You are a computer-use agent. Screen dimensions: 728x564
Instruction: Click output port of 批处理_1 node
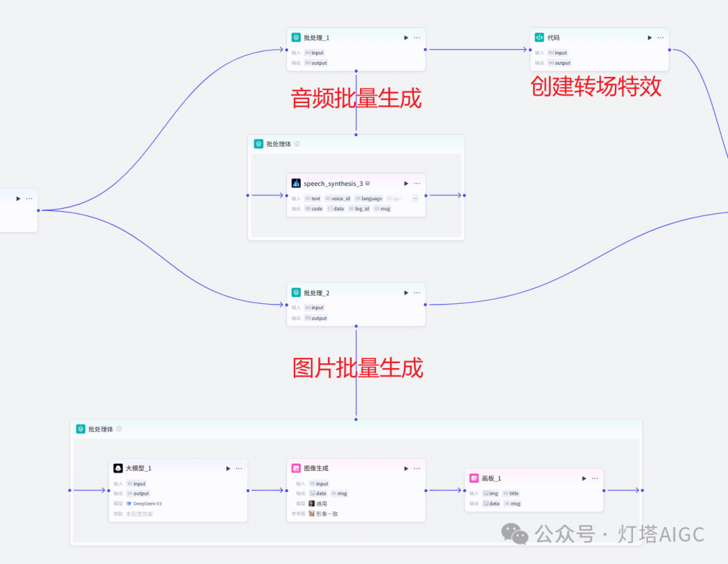click(x=425, y=50)
